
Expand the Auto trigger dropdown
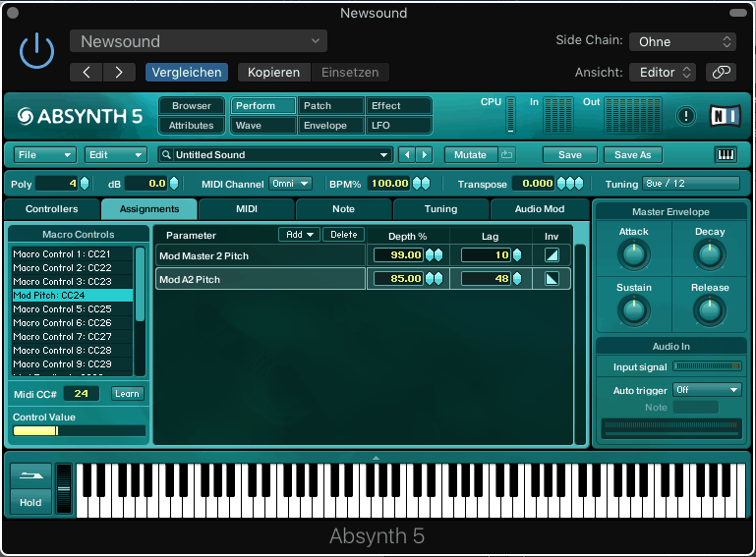(x=706, y=390)
